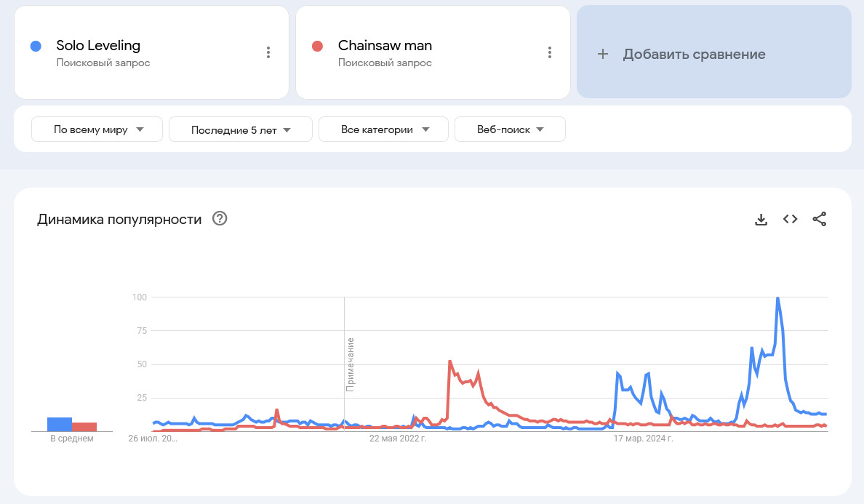Download the popularity chart data as CSV
864x504 pixels.
(761, 219)
